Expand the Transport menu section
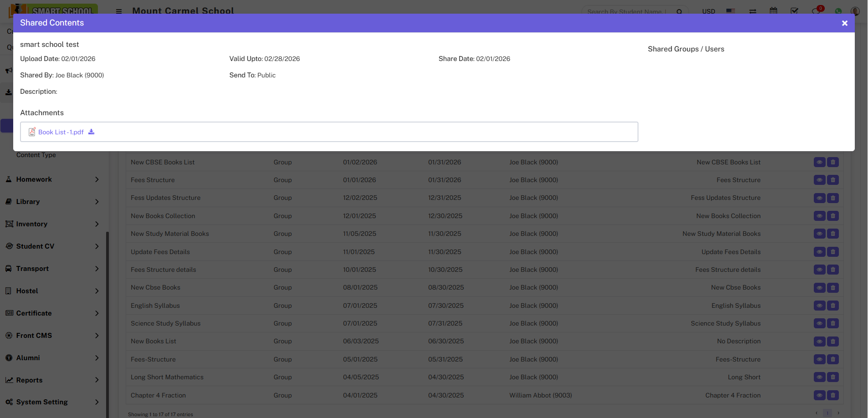The image size is (868, 418). (x=52, y=269)
